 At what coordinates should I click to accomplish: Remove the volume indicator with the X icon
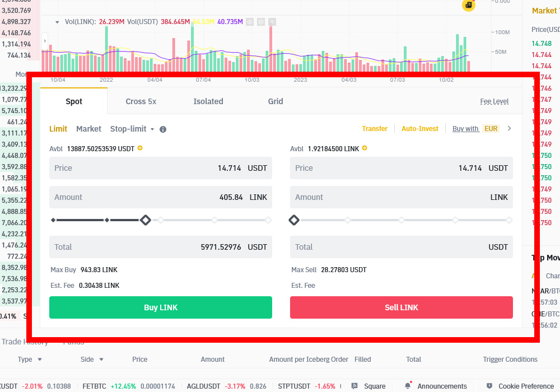[x=272, y=21]
